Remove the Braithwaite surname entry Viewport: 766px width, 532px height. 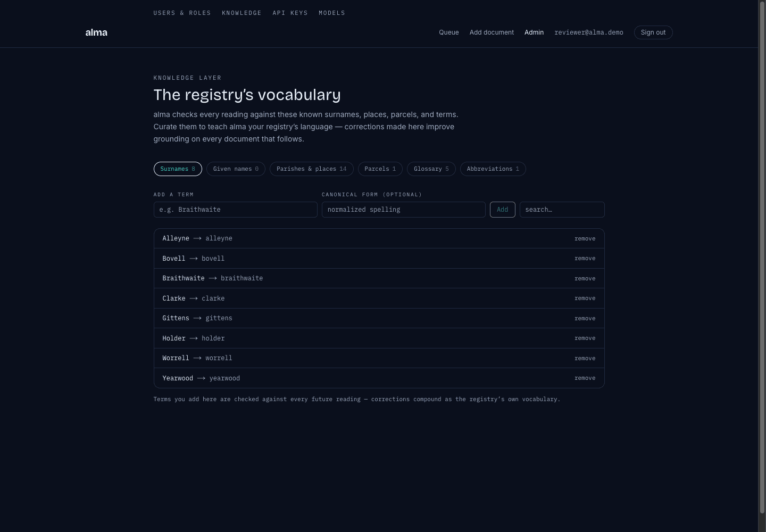[x=585, y=278]
